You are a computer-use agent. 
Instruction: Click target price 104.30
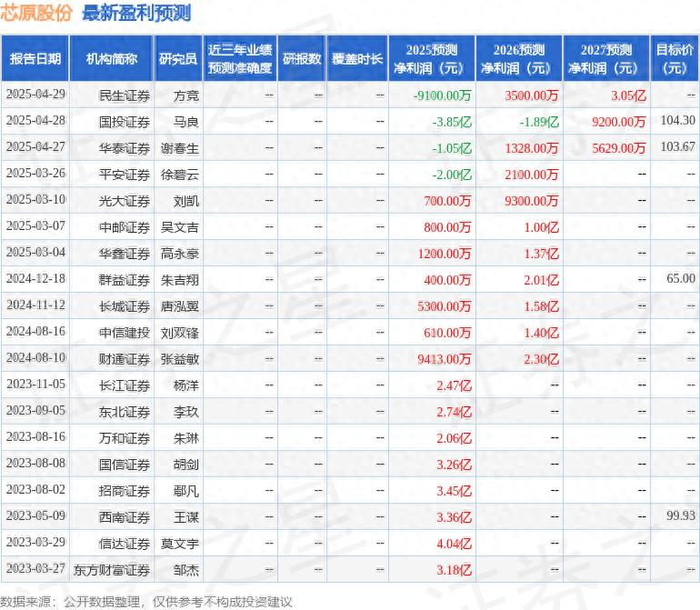(x=677, y=121)
